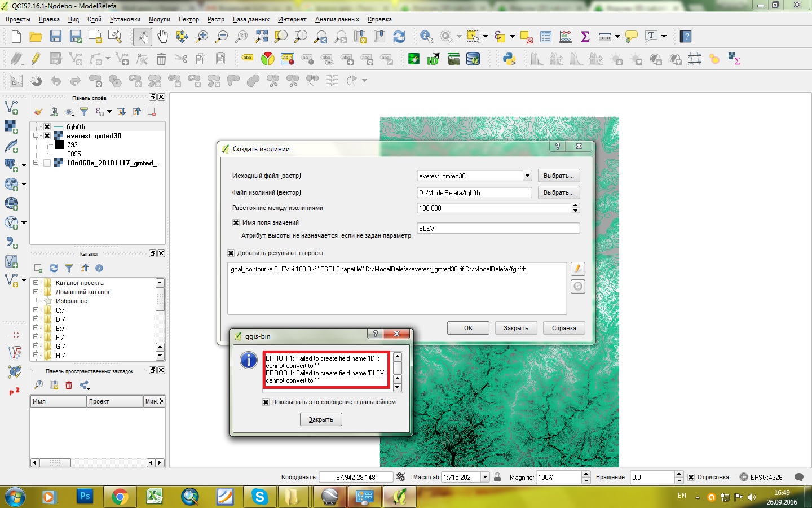Image resolution: width=812 pixels, height=508 pixels.
Task: Open the Layer menu
Action: pyautogui.click(x=94, y=19)
